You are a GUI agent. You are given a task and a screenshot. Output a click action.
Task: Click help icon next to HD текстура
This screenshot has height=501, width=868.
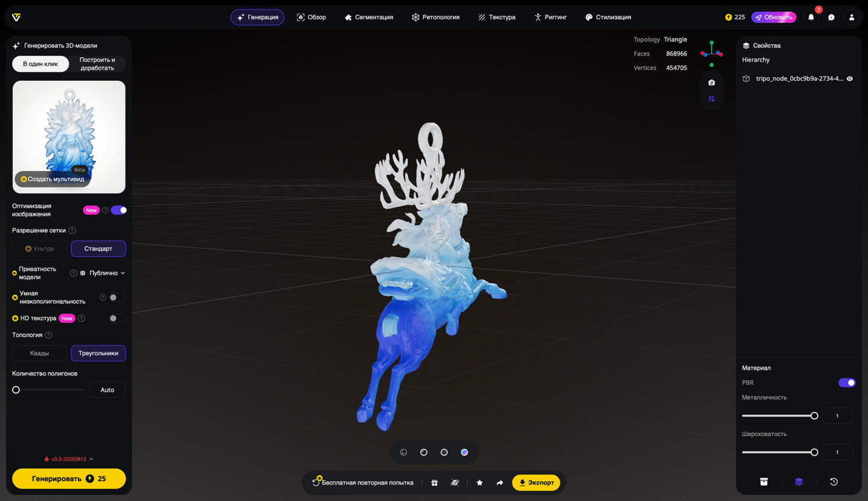click(x=81, y=318)
